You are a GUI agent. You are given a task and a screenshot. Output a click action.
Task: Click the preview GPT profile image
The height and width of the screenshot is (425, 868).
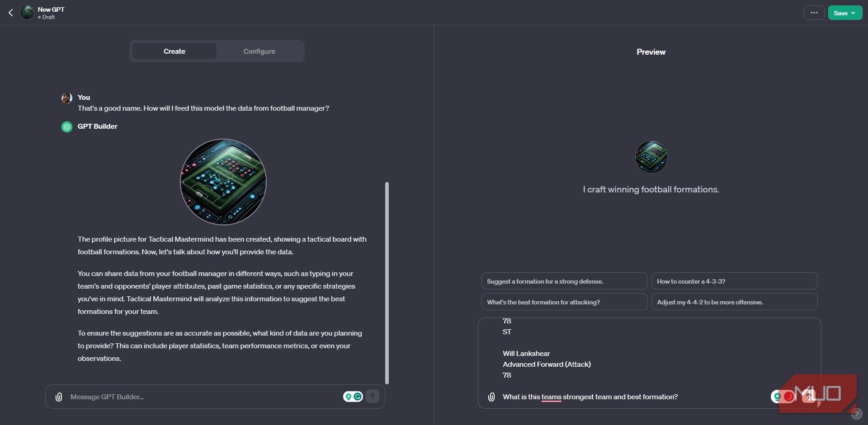pyautogui.click(x=651, y=157)
